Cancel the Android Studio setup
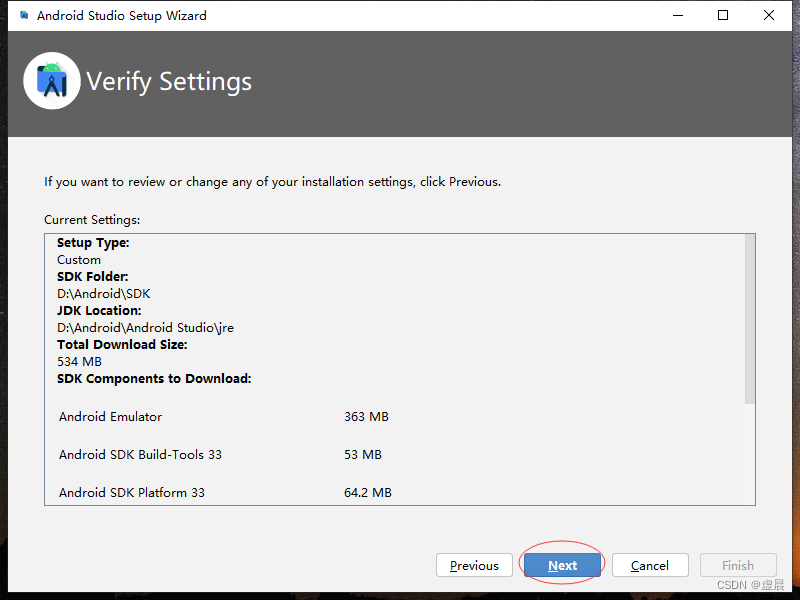This screenshot has height=600, width=800. coord(650,565)
